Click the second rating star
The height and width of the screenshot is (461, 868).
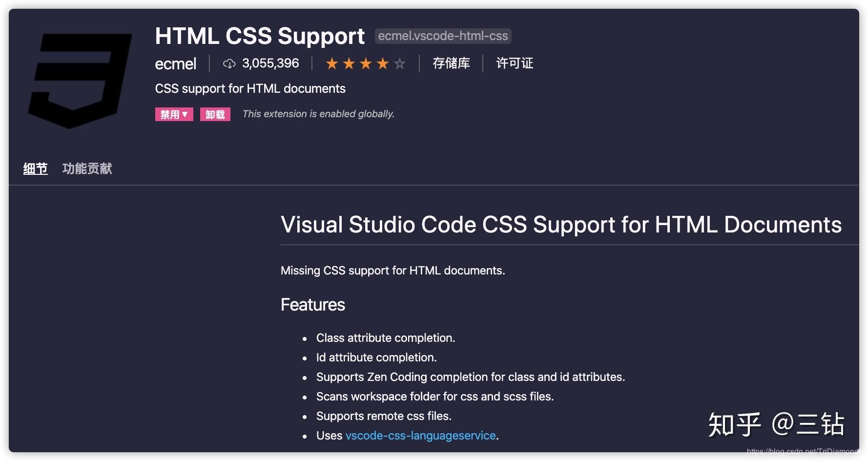coord(349,63)
